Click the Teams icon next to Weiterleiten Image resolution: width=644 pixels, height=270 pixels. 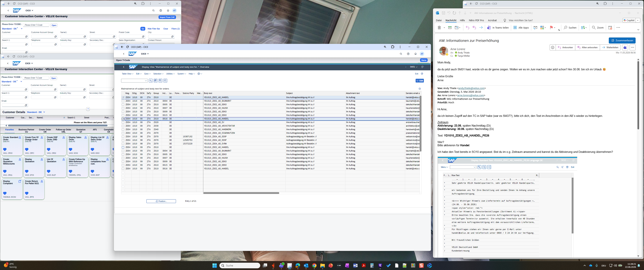(625, 47)
